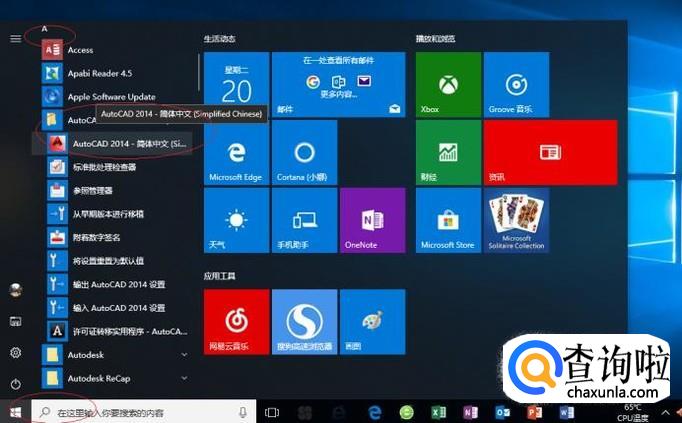Open PowerPoint from the taskbar
Image resolution: width=682 pixels, height=423 pixels.
pyautogui.click(x=534, y=412)
